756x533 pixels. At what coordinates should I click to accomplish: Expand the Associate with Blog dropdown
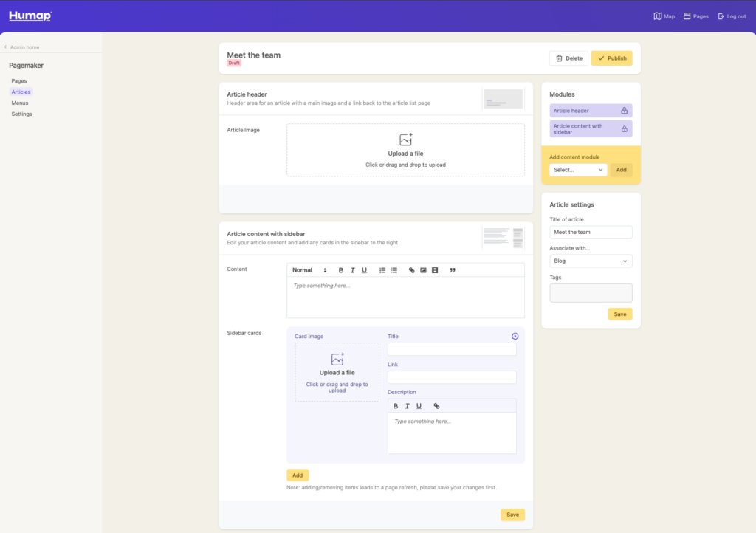[591, 261]
